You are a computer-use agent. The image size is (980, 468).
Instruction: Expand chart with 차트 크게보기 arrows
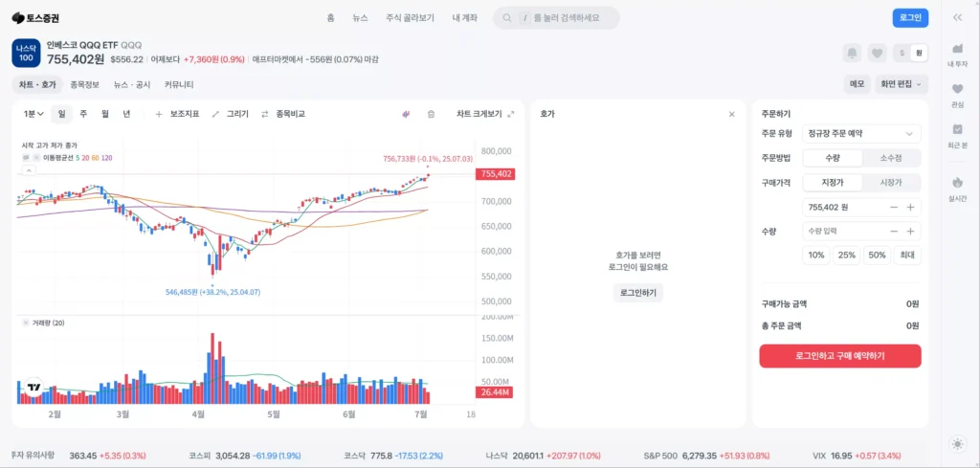point(511,114)
